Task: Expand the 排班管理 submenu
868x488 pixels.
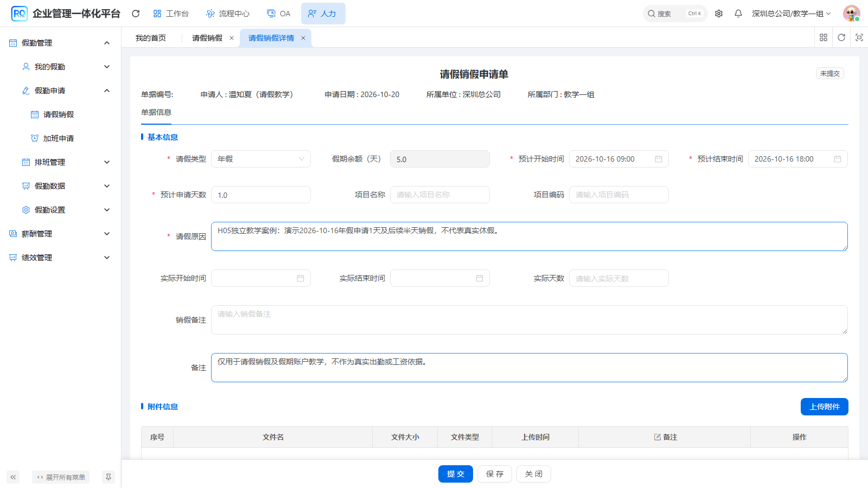Action: 60,162
